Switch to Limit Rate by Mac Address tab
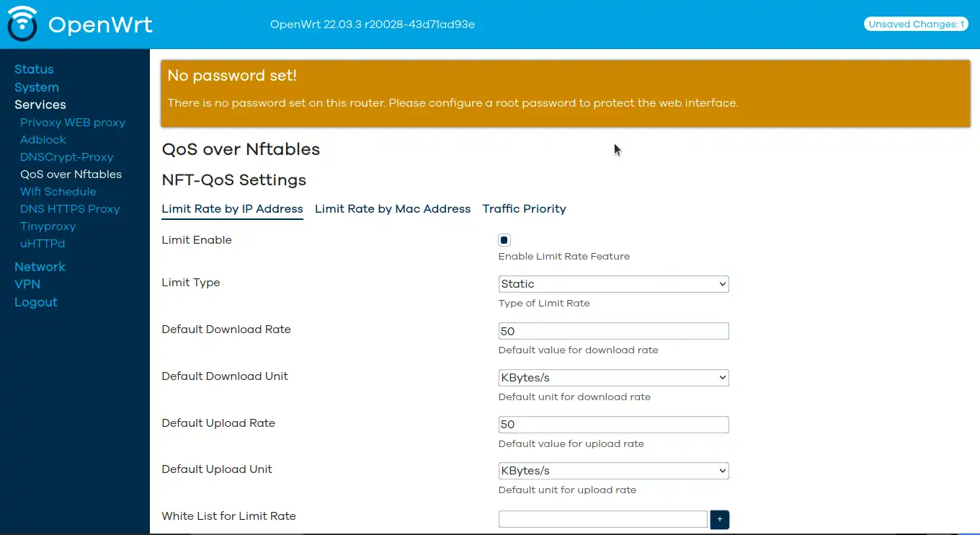This screenshot has height=535, width=980. coord(393,209)
